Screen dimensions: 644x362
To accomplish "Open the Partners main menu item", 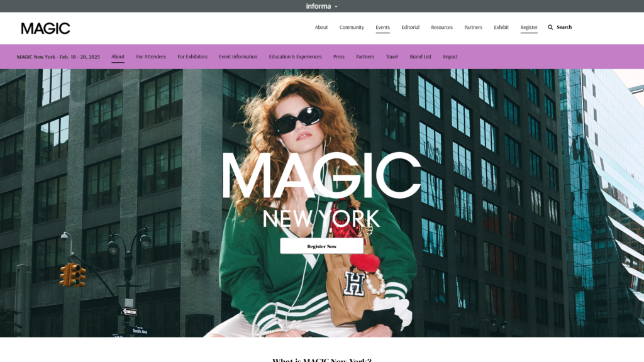I will (473, 27).
